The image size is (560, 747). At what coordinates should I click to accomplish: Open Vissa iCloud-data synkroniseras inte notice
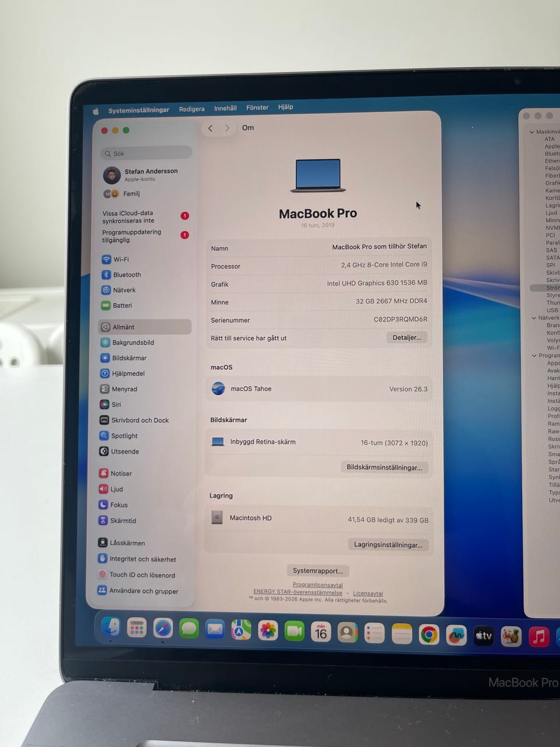point(146,217)
